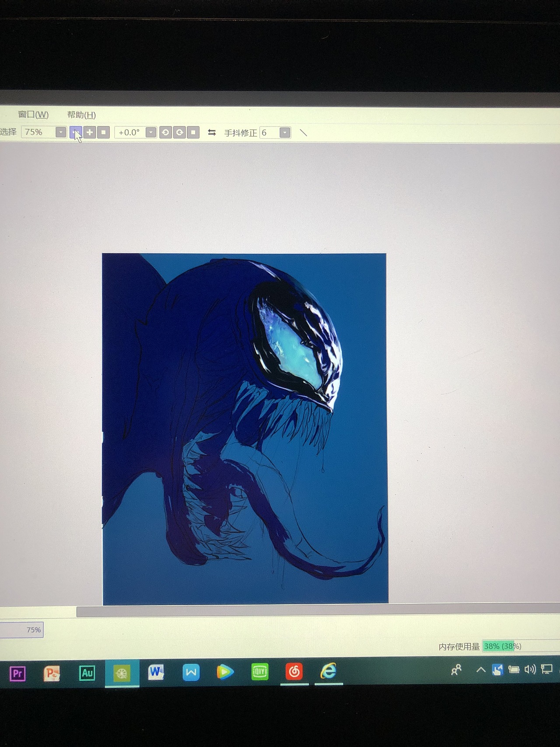This screenshot has height=747, width=560.
Task: Rotate canvas clockwise icon
Action: (x=179, y=132)
